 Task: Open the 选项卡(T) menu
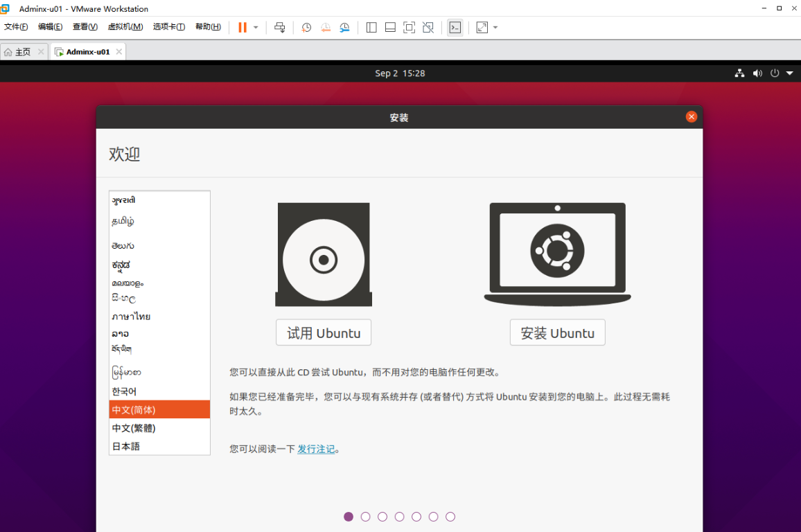tap(169, 26)
